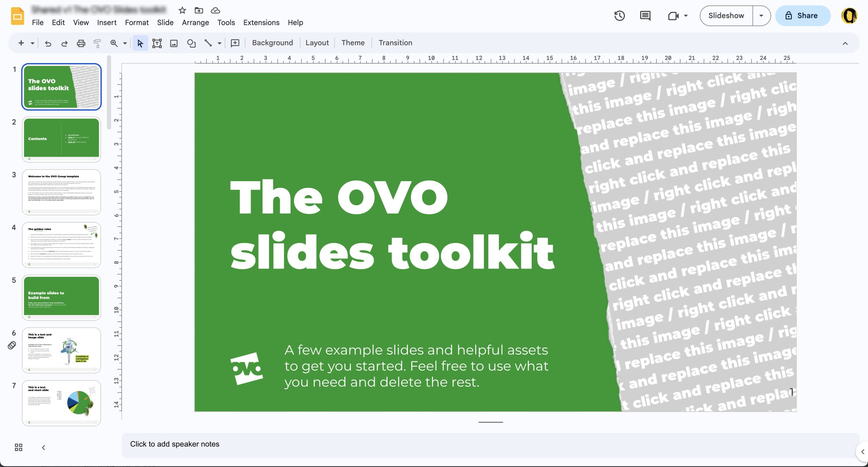Collapse the filmstrip panel
The image size is (868, 467).
pos(43,447)
